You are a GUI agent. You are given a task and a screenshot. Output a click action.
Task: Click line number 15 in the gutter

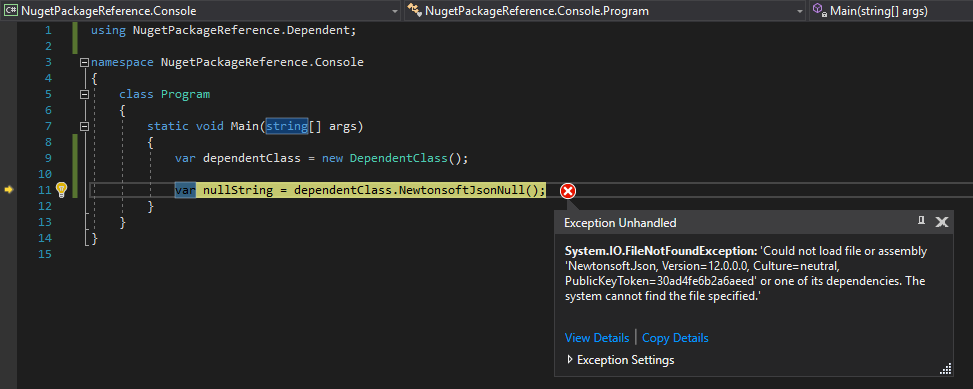[x=44, y=254]
